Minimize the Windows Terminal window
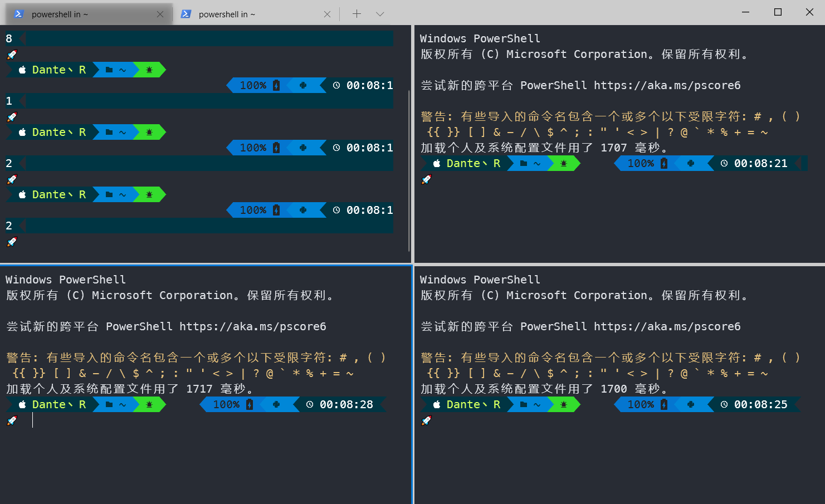Screen dimensions: 825x504 (x=746, y=12)
